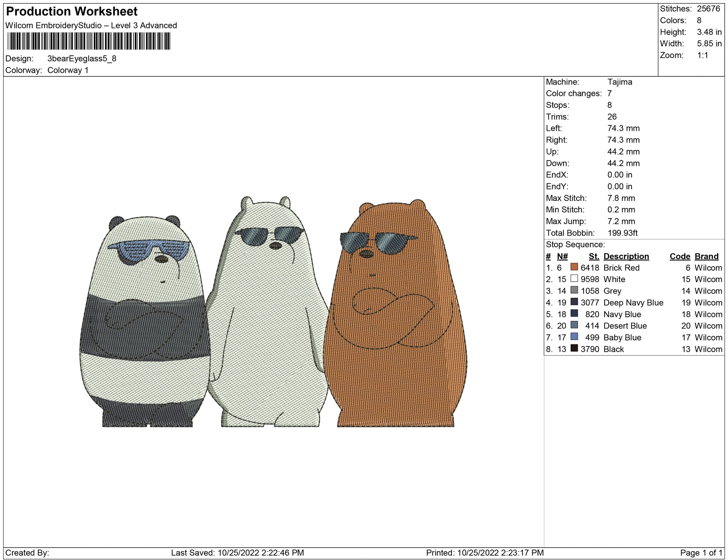
Task: Click the Brand column header
Action: [x=706, y=256]
